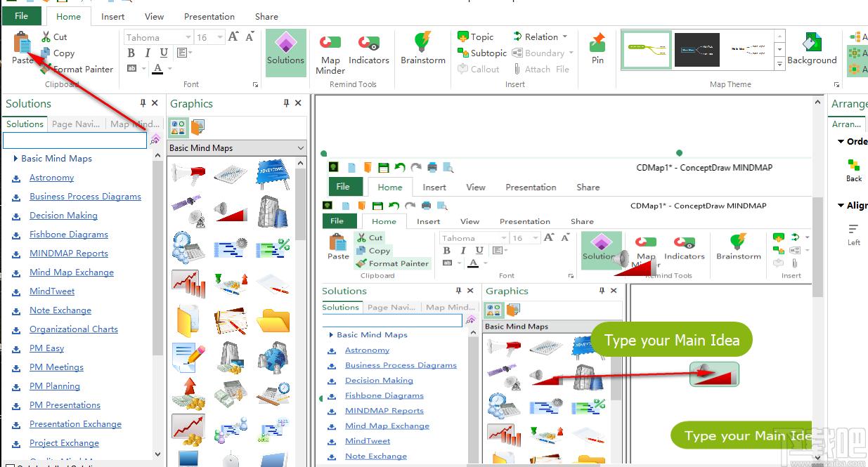Open the Business Process Diagrams solution link
The width and height of the screenshot is (868, 467).
pos(85,197)
